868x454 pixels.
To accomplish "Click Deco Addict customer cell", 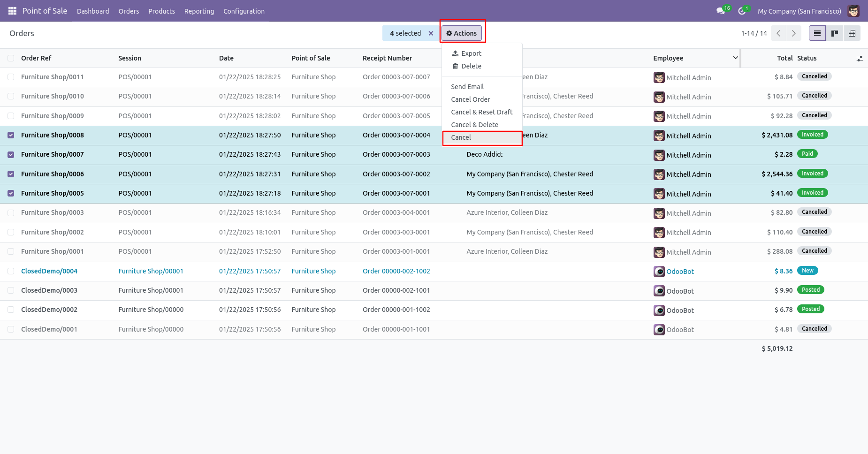I will (x=484, y=154).
